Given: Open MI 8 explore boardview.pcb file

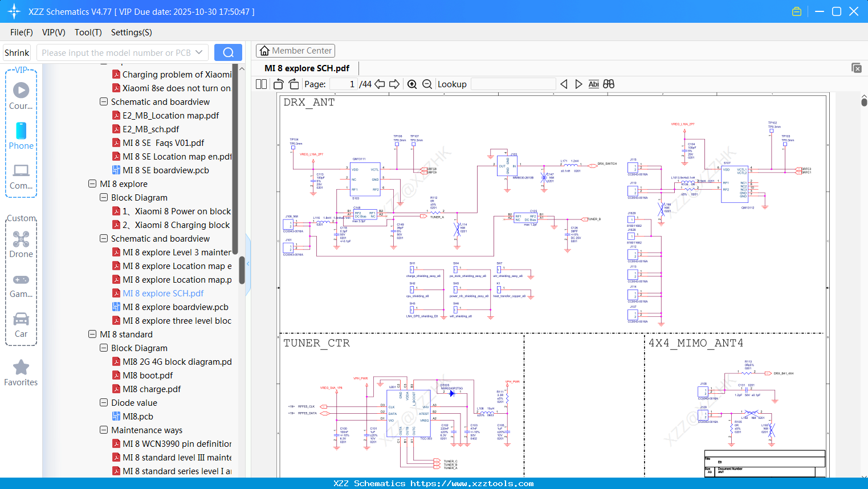Looking at the screenshot, I should pyautogui.click(x=175, y=307).
